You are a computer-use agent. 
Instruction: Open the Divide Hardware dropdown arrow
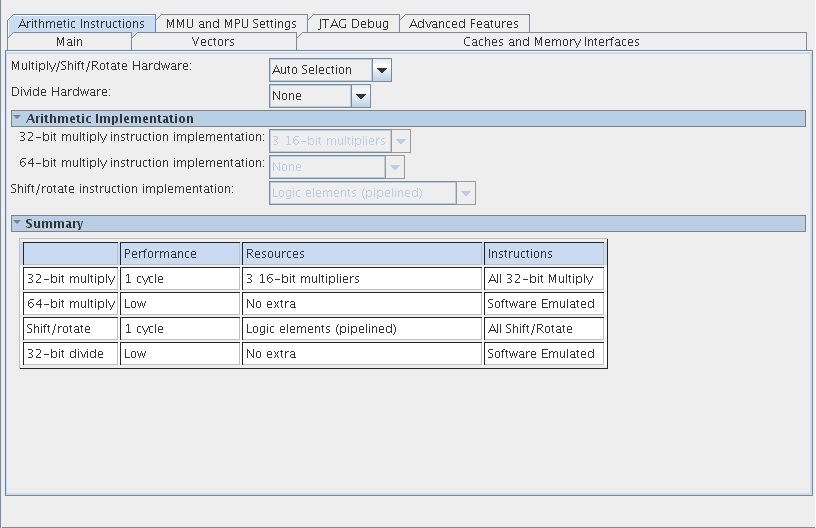point(360,96)
